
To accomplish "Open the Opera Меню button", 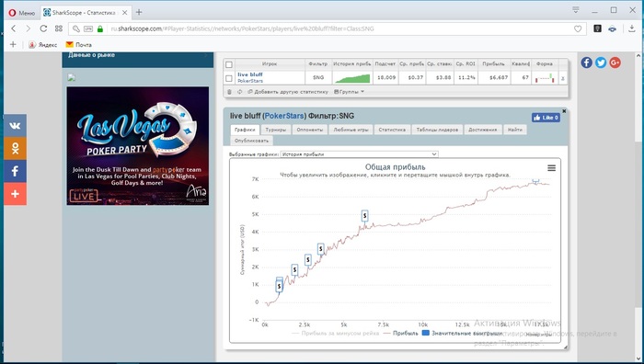I will point(22,13).
